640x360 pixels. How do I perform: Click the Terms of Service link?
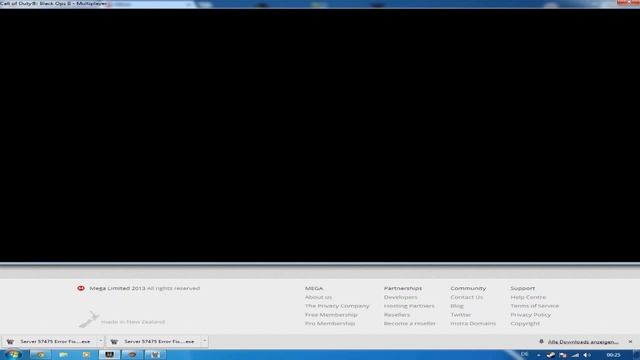click(534, 306)
